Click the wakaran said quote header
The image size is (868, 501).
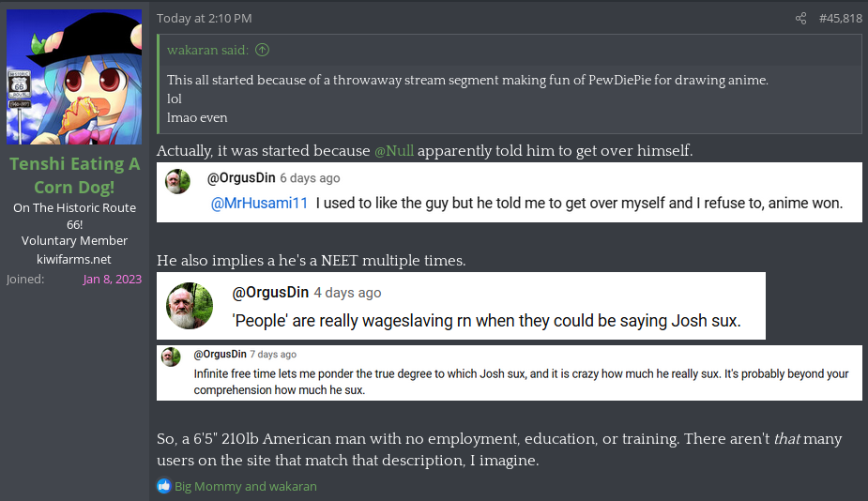(207, 50)
